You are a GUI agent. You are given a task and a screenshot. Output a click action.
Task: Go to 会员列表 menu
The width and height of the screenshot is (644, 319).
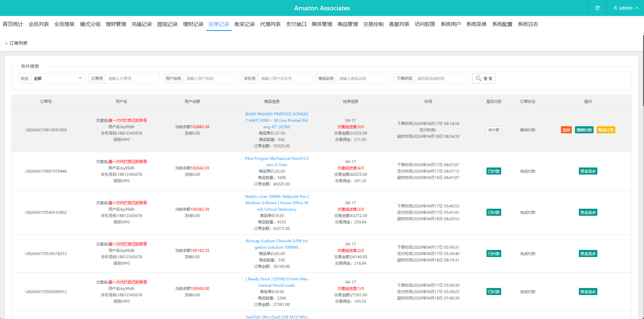click(39, 24)
